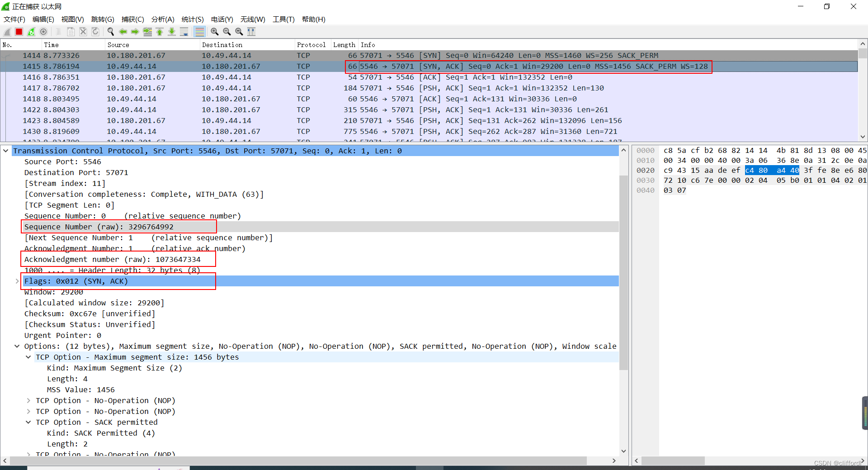
Task: Sort packets by the Info column
Action: 608,45
